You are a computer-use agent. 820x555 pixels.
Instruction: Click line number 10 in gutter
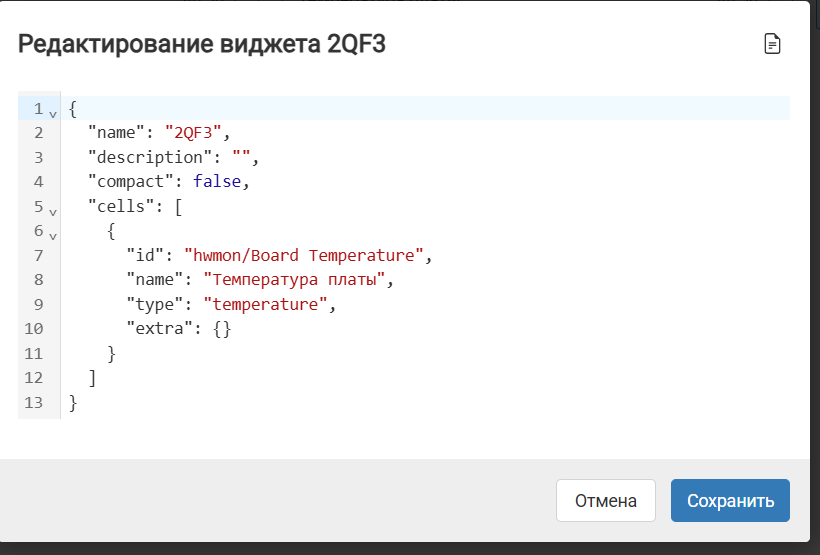click(33, 329)
